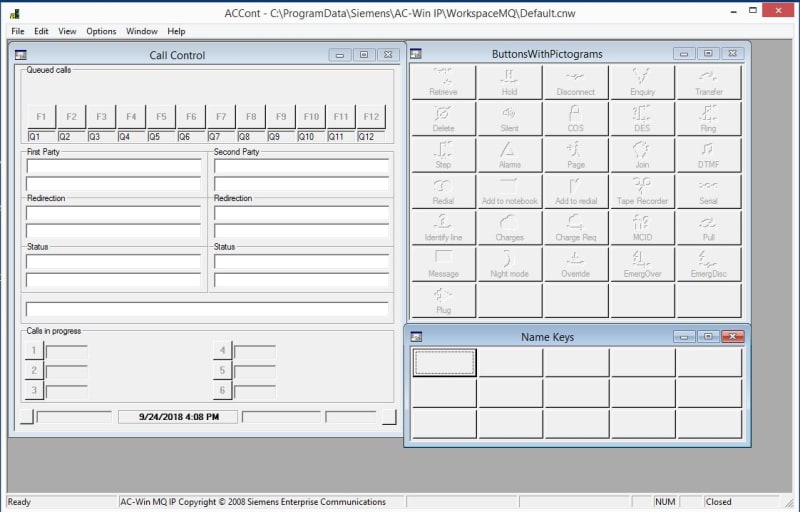Click the Add to notebook button

(x=510, y=191)
